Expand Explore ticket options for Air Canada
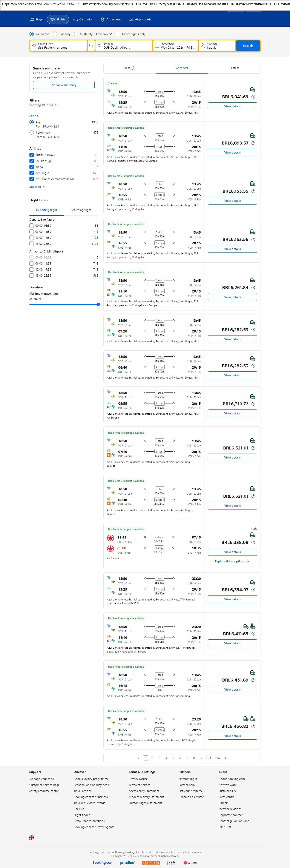290x868 pixels. point(232,561)
